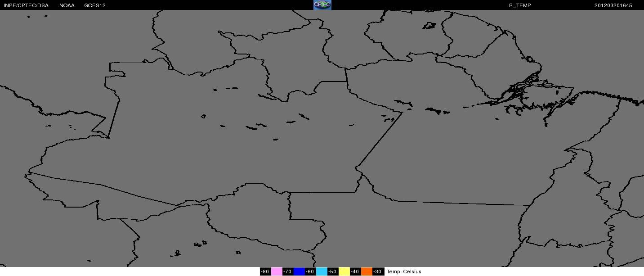Pick the light blue legend swatch
Viewport: 644px width, 276px height.
point(322,271)
